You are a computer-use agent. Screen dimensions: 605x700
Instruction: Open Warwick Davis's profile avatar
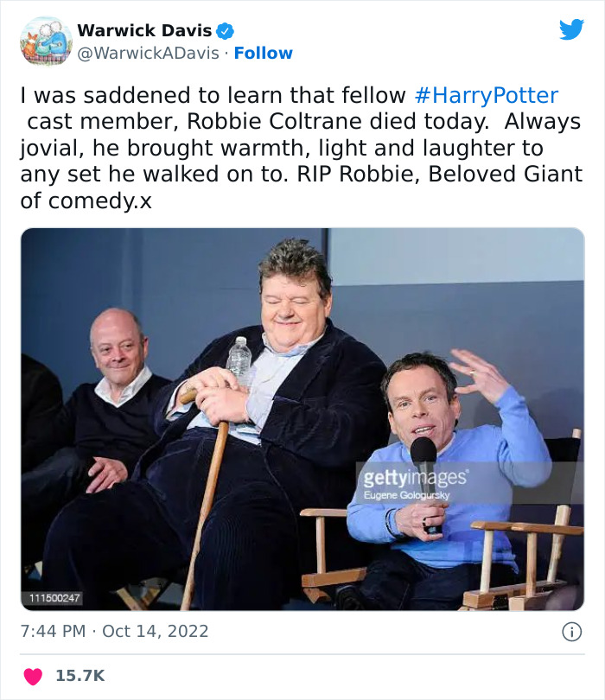(x=46, y=41)
